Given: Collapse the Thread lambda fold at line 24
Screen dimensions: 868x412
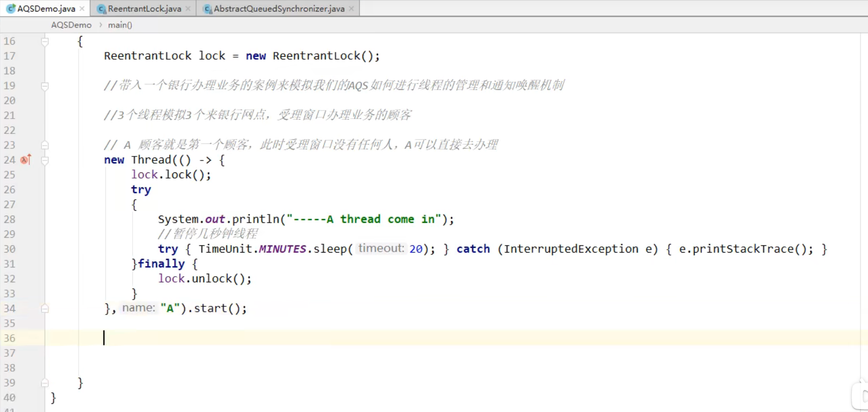Looking at the screenshot, I should (x=45, y=160).
